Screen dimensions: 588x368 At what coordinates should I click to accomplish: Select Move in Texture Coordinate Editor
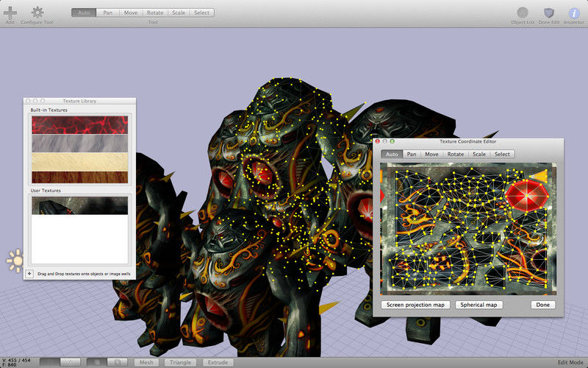pyautogui.click(x=431, y=155)
